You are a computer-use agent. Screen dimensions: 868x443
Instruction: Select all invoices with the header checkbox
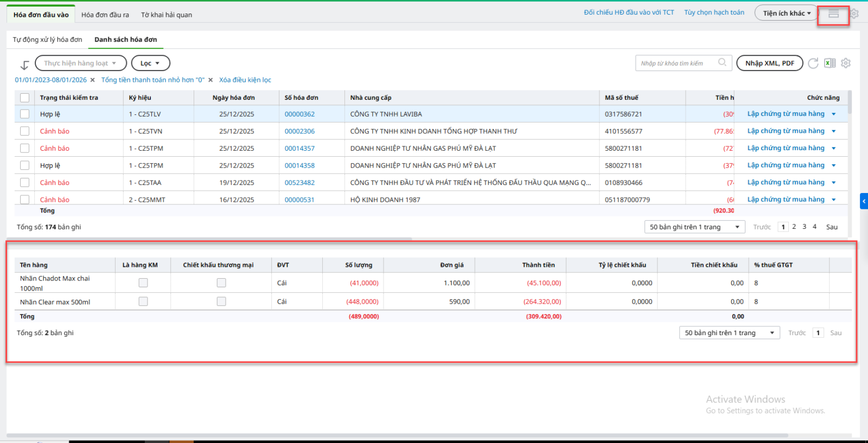[24, 98]
